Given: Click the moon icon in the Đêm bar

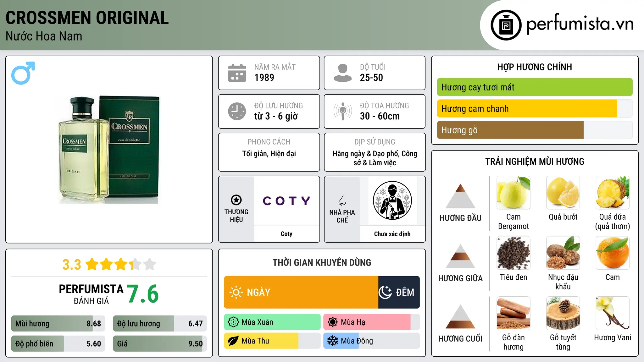Looking at the screenshot, I should pos(385,292).
